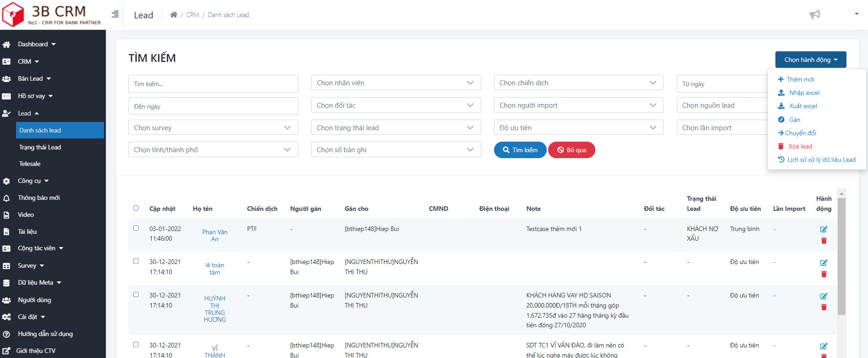
Task: Delete the HUỲNH THỊ TRUNG HƯƠNG lead row
Action: point(824,307)
